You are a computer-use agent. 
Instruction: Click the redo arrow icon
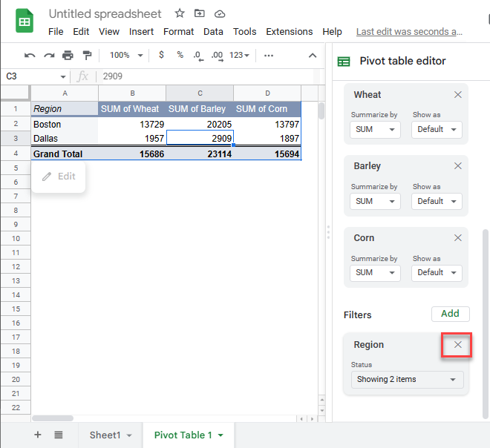pyautogui.click(x=49, y=56)
